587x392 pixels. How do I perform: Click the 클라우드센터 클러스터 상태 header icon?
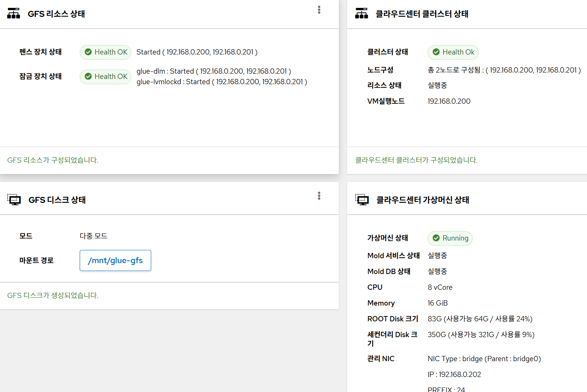(361, 14)
